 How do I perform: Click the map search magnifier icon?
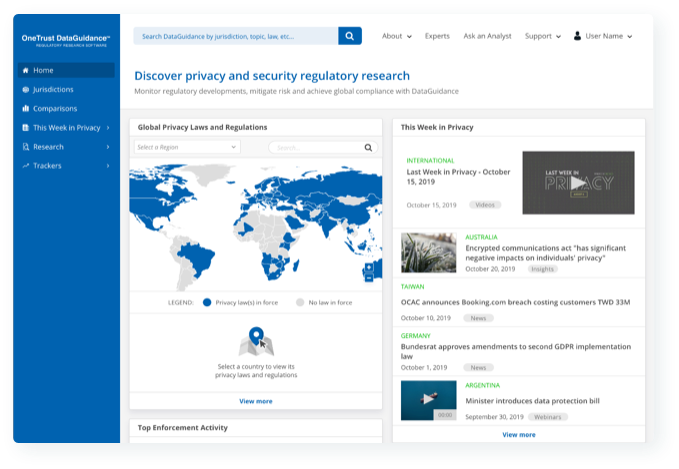tap(368, 148)
